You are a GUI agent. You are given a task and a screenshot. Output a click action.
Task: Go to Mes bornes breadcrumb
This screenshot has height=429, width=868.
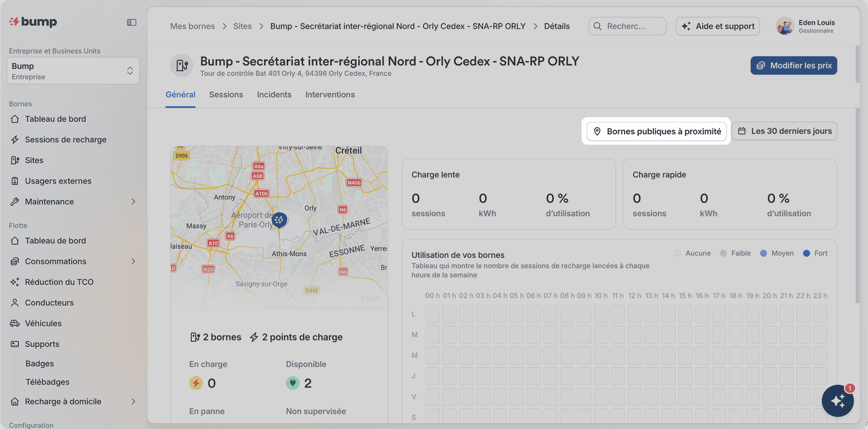192,26
